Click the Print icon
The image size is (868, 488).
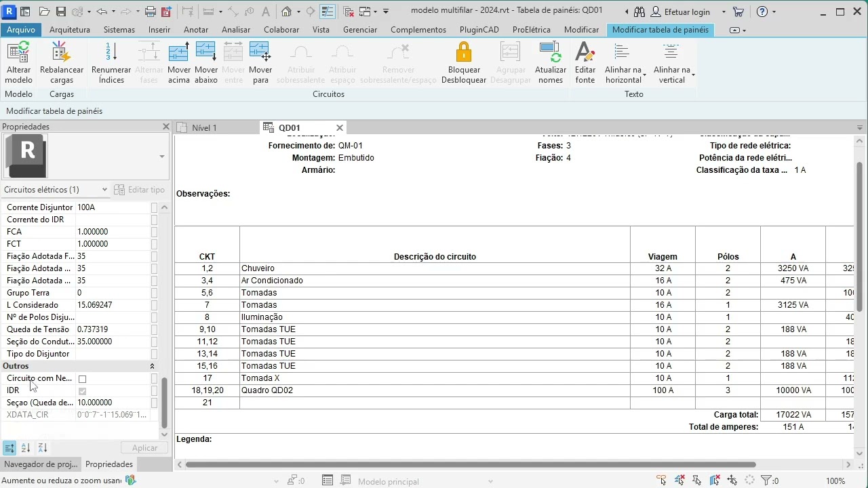pos(151,12)
